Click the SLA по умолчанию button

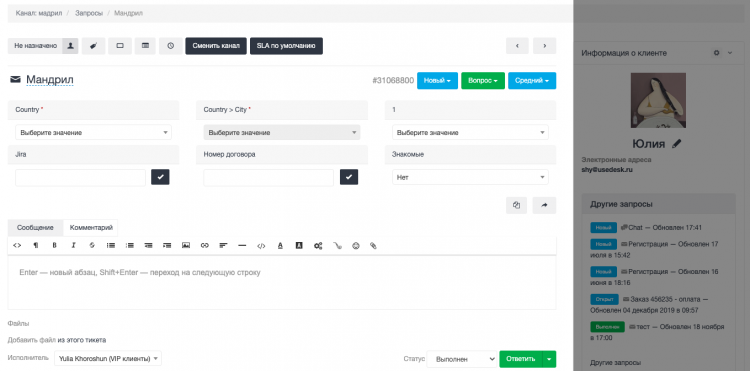coord(286,46)
